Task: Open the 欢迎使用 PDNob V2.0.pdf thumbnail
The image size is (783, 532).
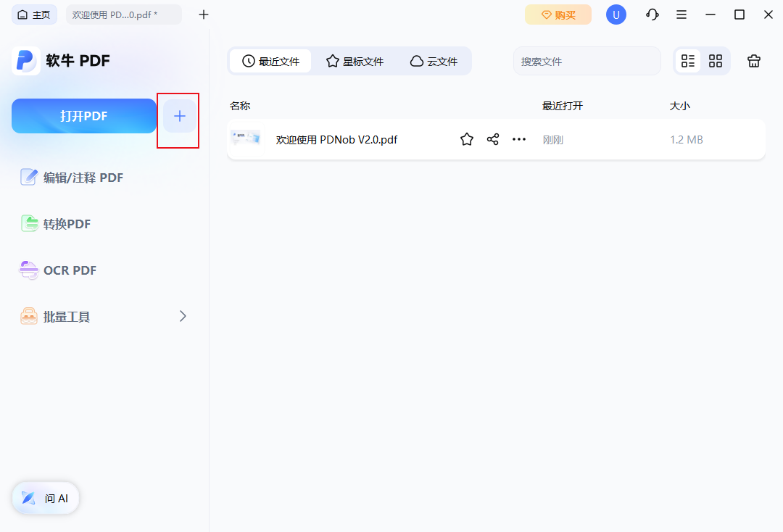Action: [245, 138]
